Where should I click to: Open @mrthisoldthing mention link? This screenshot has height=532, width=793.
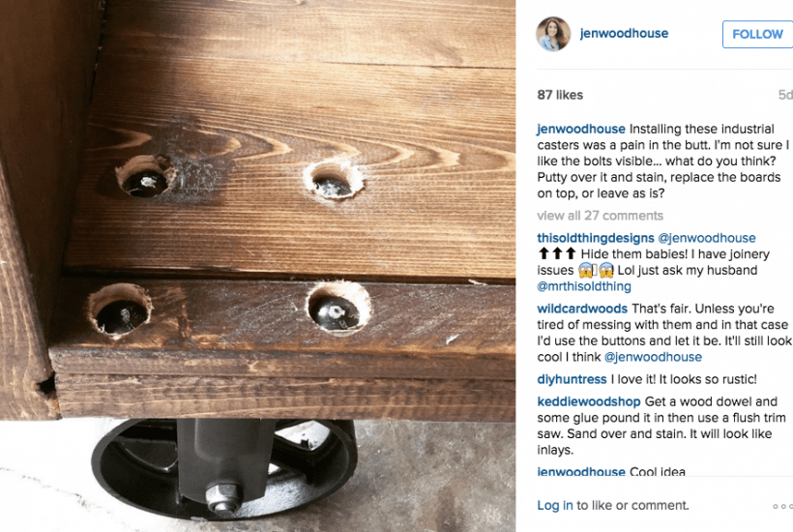pos(584,286)
